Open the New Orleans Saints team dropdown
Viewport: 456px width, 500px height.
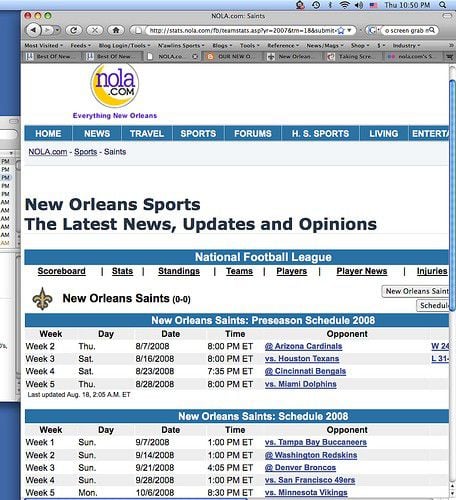pos(415,291)
